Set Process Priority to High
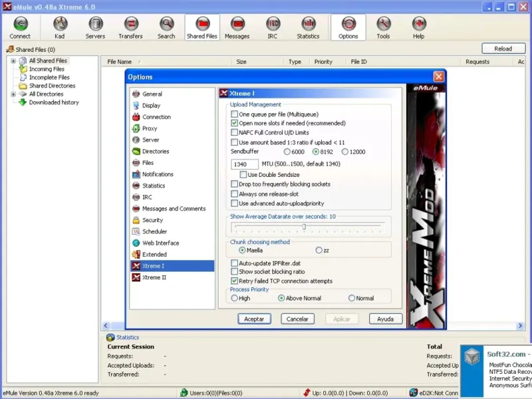Screen dimensions: 532x399 (234, 298)
